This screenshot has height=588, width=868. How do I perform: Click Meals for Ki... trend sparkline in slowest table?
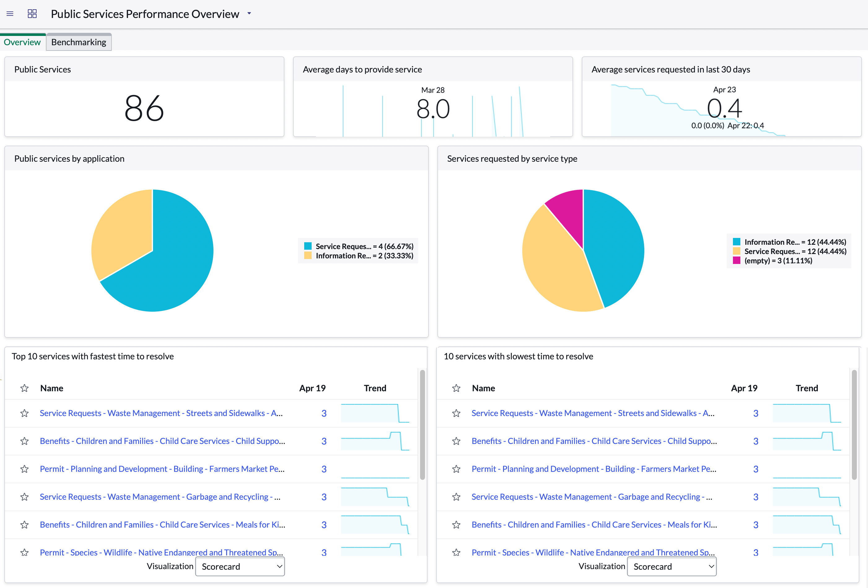tap(807, 525)
